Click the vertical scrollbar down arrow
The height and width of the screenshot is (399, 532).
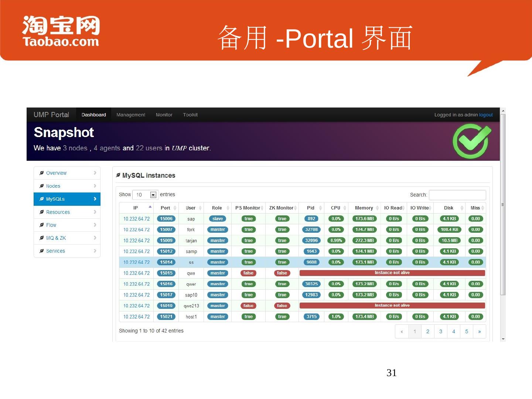[503, 339]
